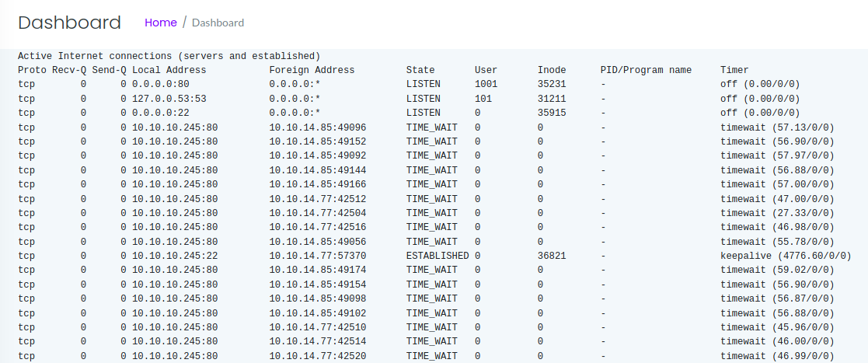Image resolution: width=868 pixels, height=363 pixels.
Task: Click the timewait (45.96/0/0) timer
Action: tap(777, 327)
